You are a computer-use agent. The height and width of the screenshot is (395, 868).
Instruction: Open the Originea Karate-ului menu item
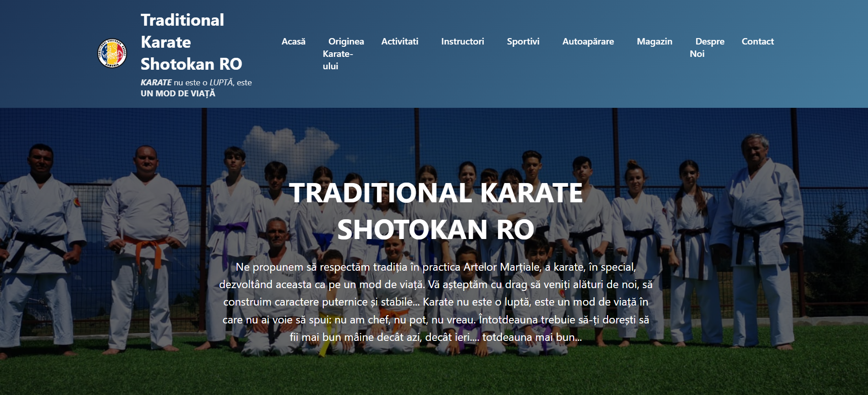343,54
